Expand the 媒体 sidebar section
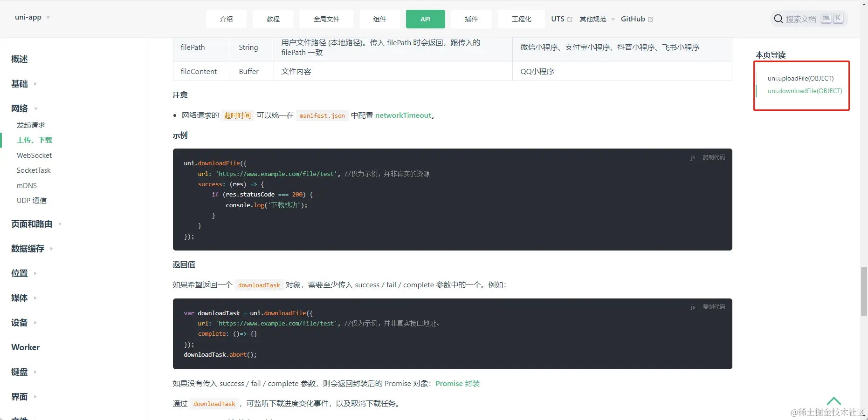 coord(35,298)
